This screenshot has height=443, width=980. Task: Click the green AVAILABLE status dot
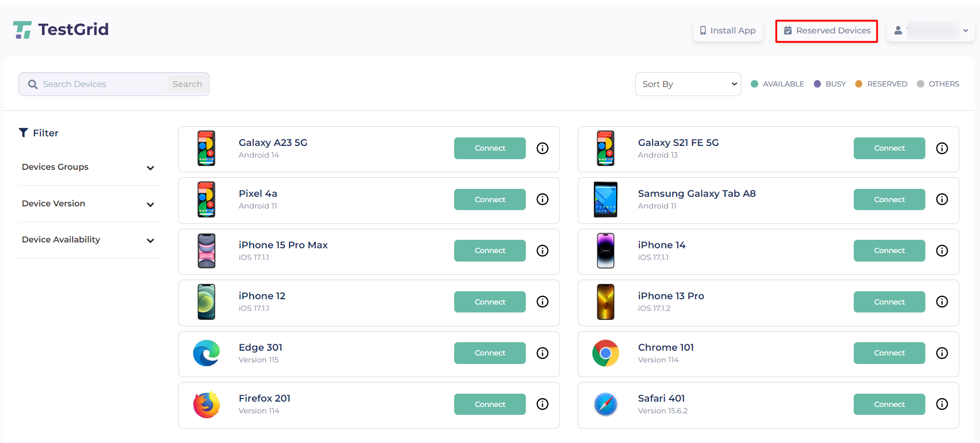pyautogui.click(x=754, y=84)
